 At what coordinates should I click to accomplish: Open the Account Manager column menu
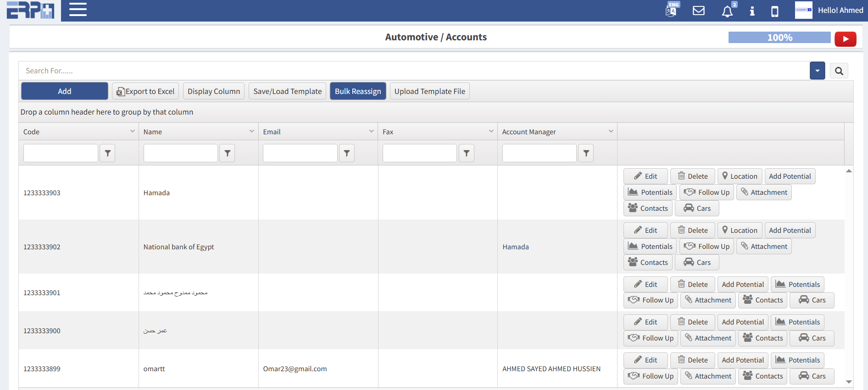(611, 132)
